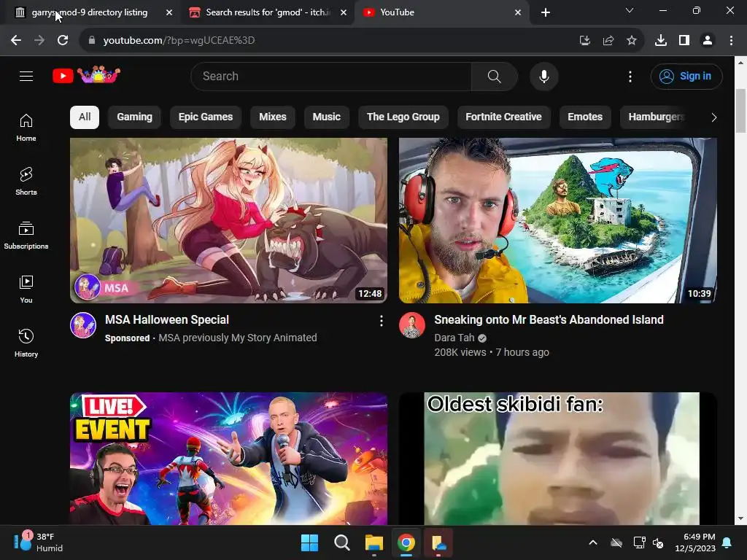Close the YouTube browser tab

(x=518, y=12)
